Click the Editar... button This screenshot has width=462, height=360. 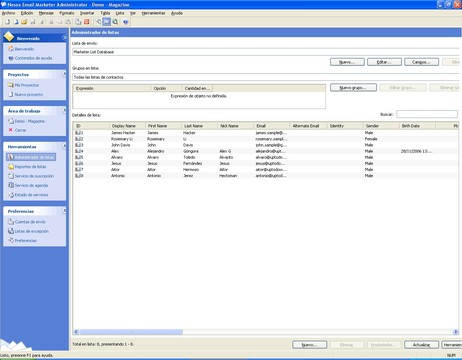coord(384,62)
